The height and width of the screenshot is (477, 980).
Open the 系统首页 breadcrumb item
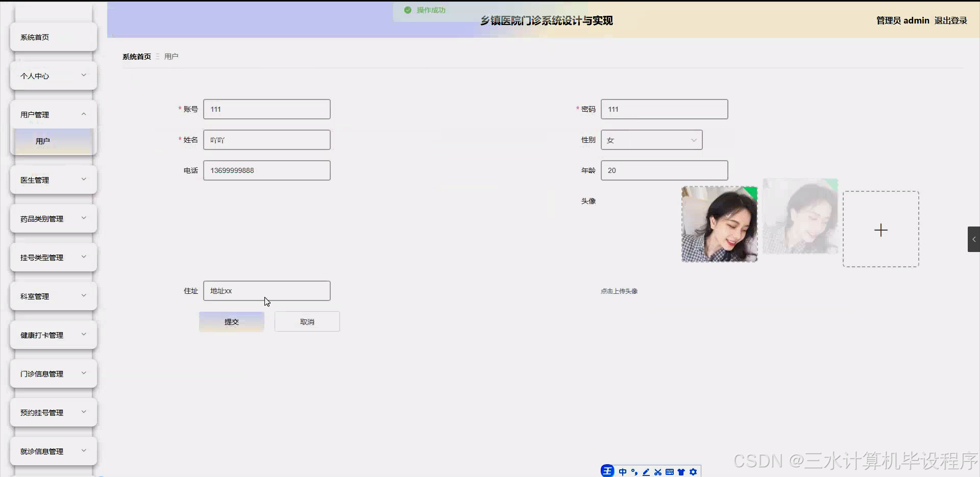tap(136, 56)
